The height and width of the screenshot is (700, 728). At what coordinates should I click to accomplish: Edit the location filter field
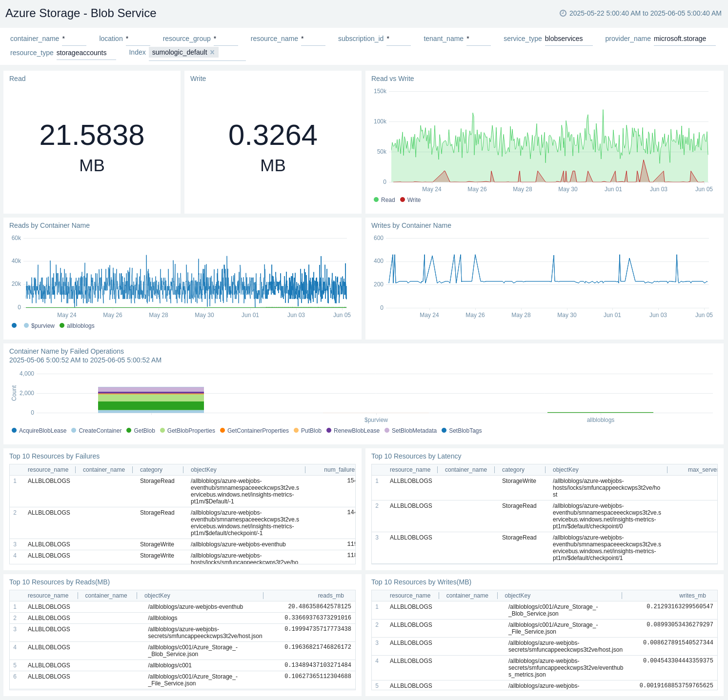click(x=138, y=39)
